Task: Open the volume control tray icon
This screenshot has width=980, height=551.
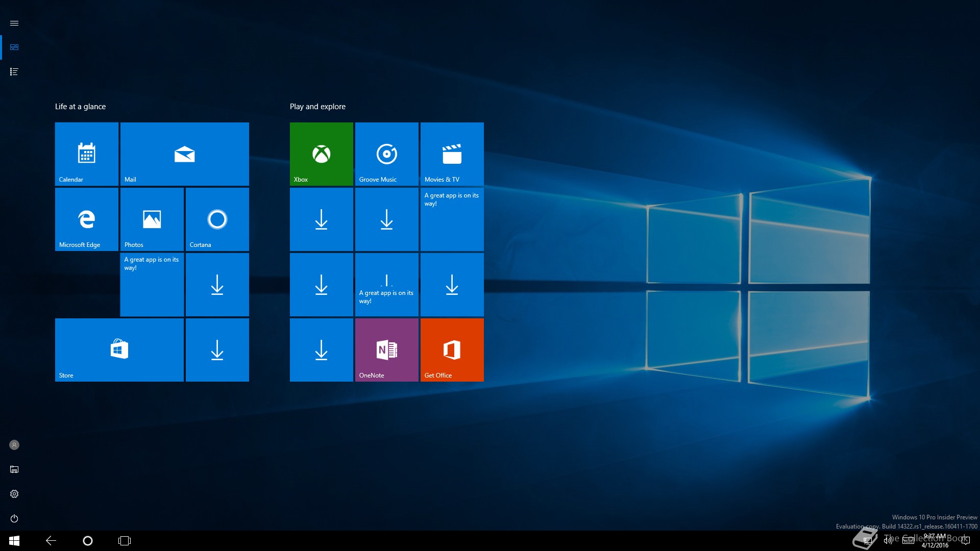Action: pos(888,541)
